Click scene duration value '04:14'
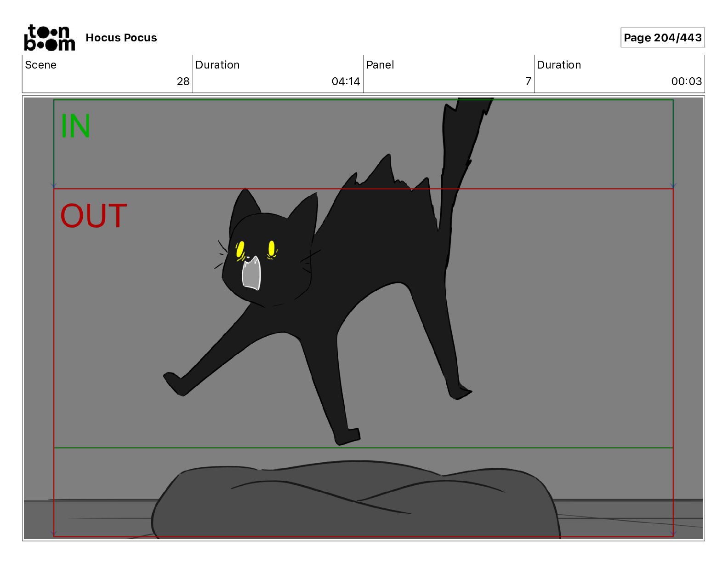The image size is (728, 563). tap(346, 81)
